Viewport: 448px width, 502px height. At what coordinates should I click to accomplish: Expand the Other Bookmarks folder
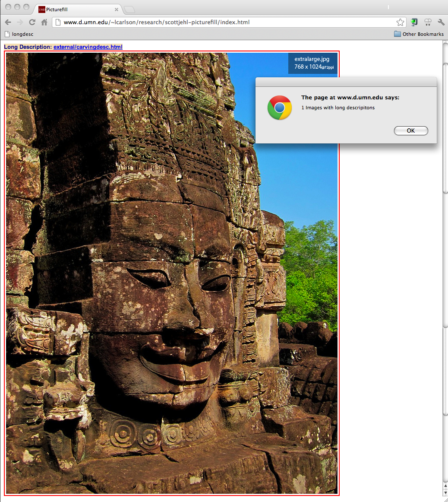click(419, 34)
